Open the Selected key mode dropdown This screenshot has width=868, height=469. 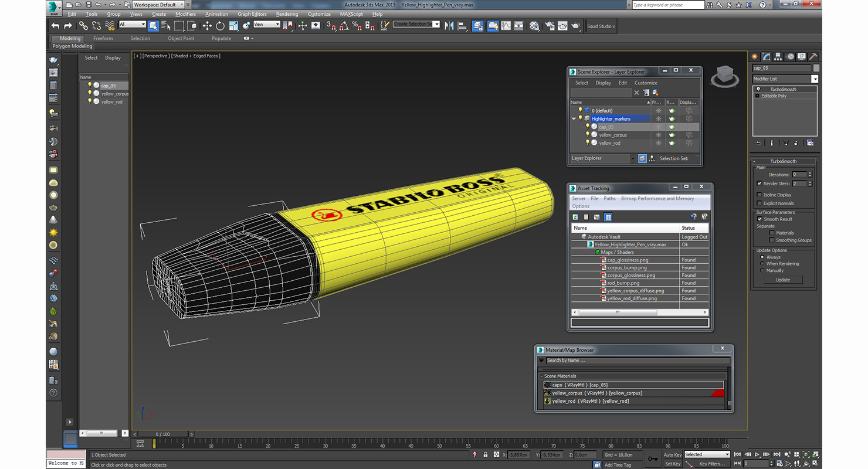tap(707, 454)
